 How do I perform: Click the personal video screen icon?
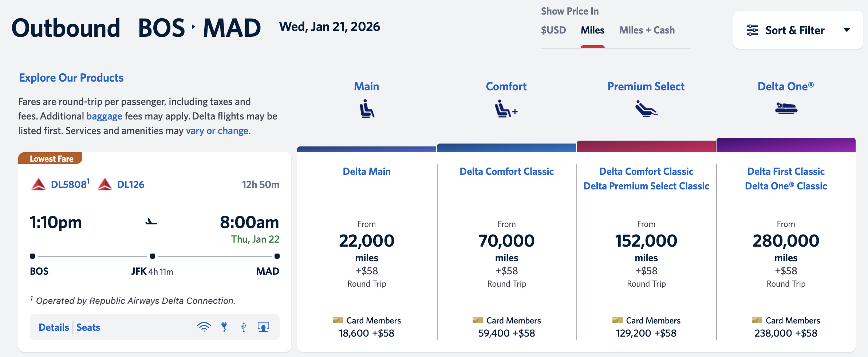263,327
